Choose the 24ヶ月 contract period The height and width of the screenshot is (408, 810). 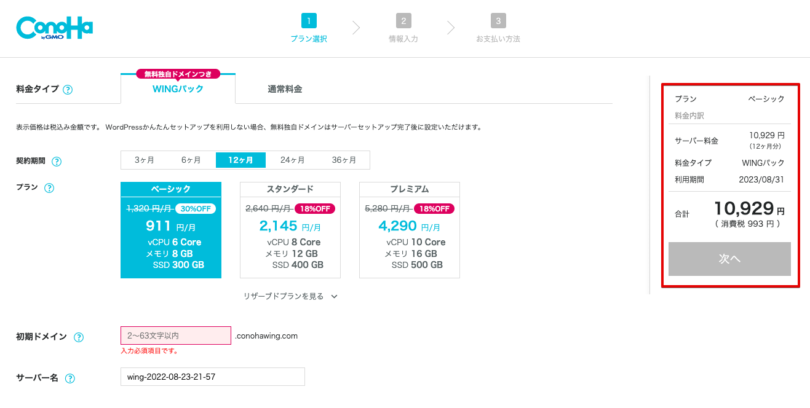point(292,160)
